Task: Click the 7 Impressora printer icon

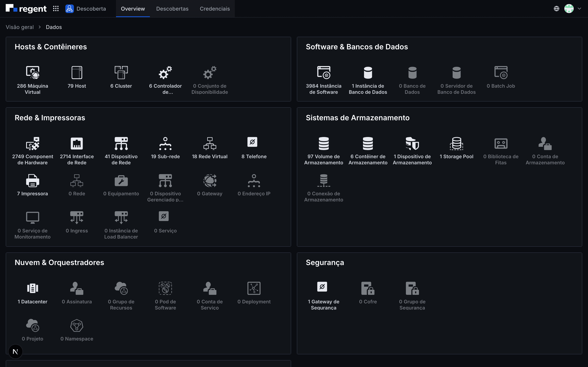Action: point(32,181)
